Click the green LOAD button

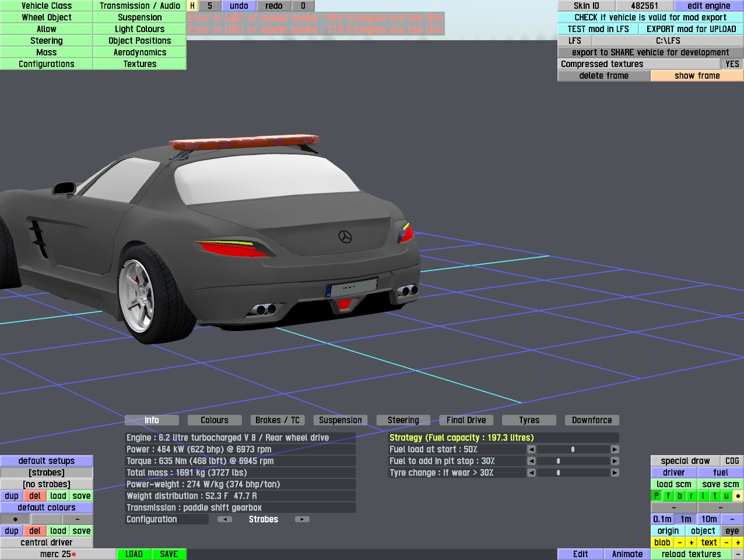tap(134, 554)
